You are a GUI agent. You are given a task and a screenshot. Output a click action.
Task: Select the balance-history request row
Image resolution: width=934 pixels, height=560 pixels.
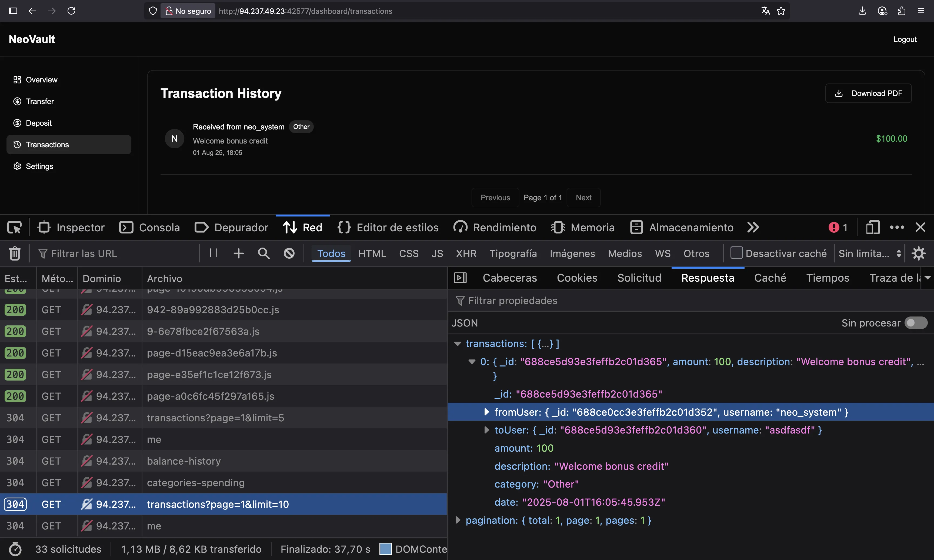pos(223,461)
